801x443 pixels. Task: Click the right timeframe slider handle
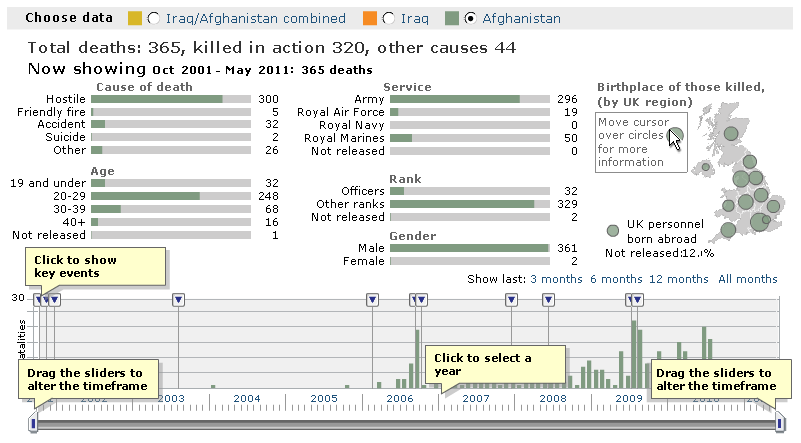780,424
